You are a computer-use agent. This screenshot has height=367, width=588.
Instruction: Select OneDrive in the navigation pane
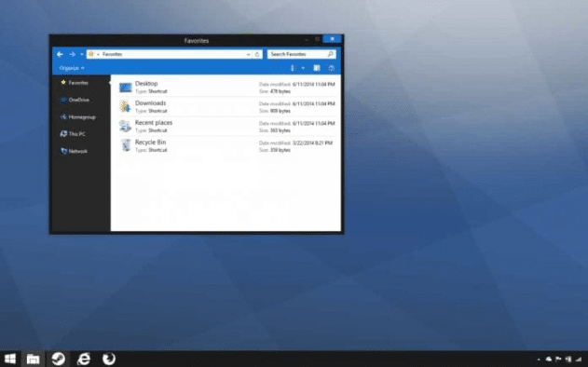pos(75,100)
